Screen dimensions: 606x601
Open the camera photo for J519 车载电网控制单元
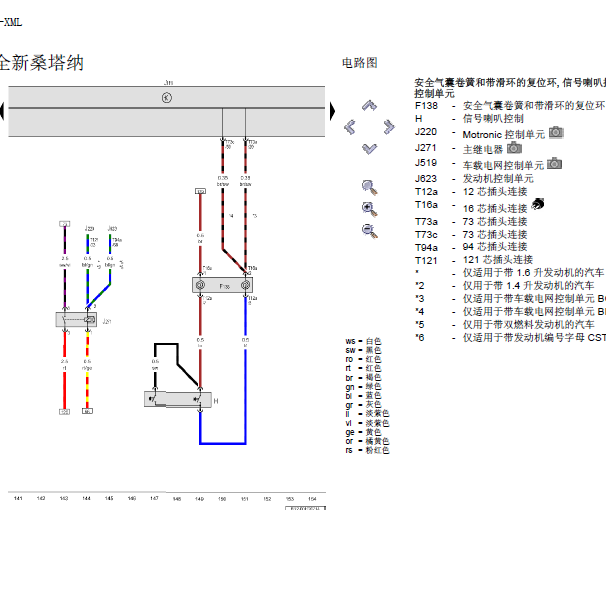point(555,163)
